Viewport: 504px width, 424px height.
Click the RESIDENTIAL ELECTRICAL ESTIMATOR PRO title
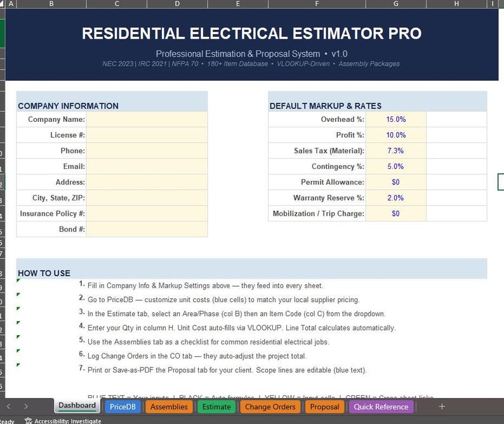(x=251, y=34)
